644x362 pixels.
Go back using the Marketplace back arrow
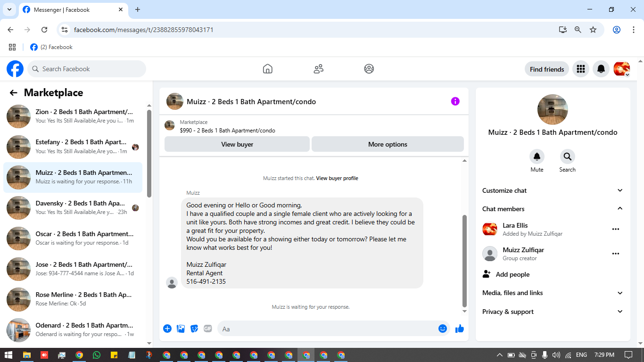pyautogui.click(x=14, y=93)
